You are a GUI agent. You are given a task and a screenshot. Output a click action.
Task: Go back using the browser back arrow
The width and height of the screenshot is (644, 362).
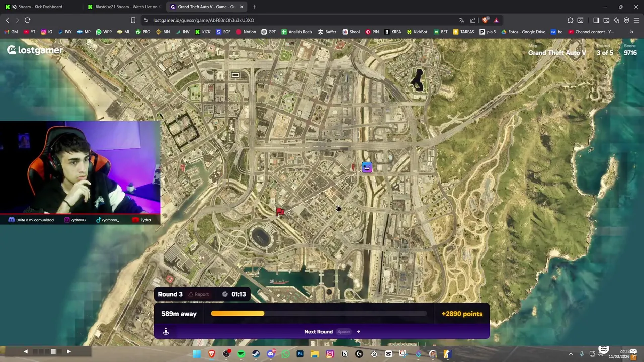[x=8, y=20]
